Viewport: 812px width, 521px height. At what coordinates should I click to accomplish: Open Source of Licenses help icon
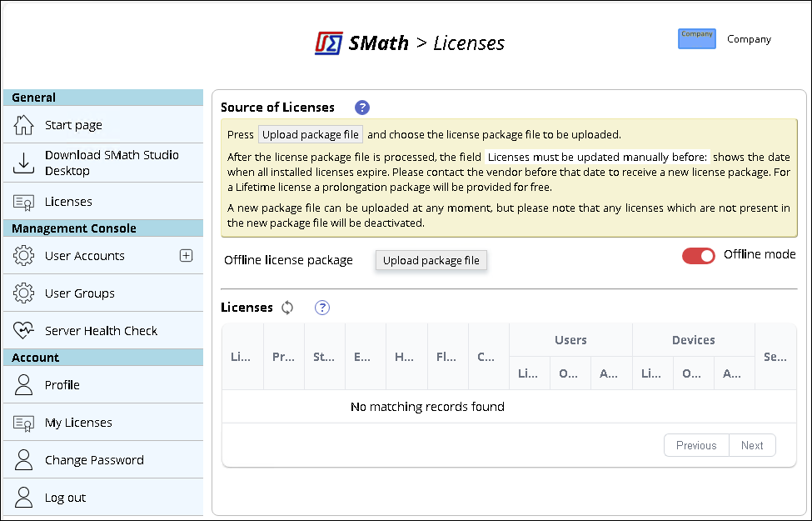362,108
